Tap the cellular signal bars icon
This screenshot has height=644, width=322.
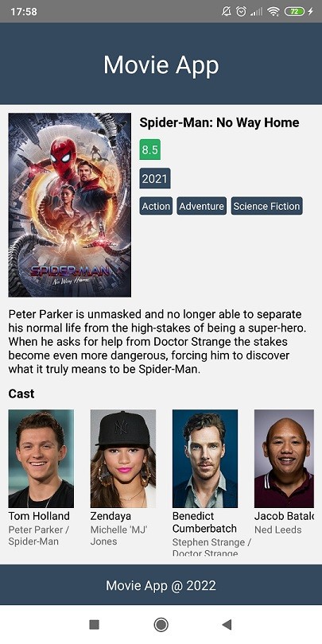tap(256, 12)
